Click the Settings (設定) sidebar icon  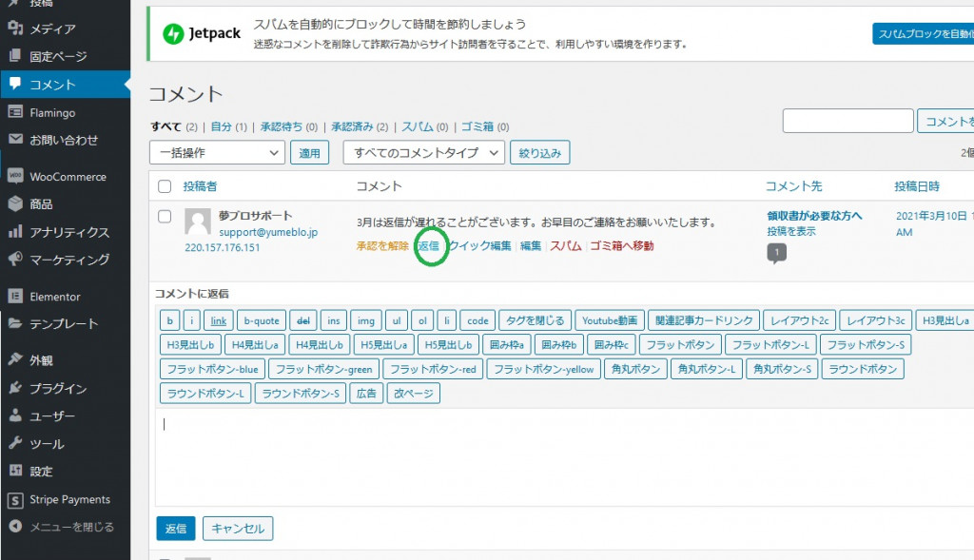[15, 472]
